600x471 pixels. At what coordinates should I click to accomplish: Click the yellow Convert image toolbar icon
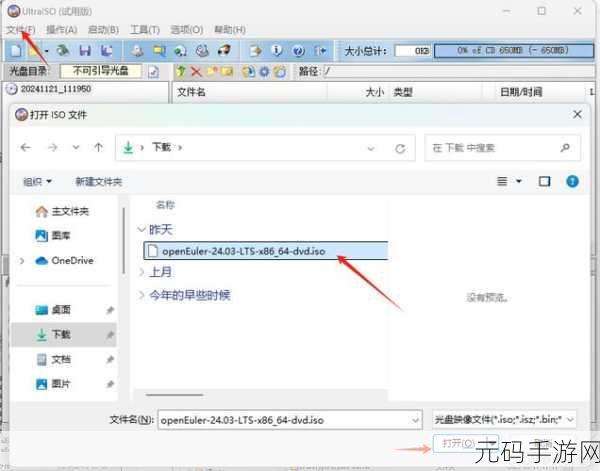coord(158,51)
